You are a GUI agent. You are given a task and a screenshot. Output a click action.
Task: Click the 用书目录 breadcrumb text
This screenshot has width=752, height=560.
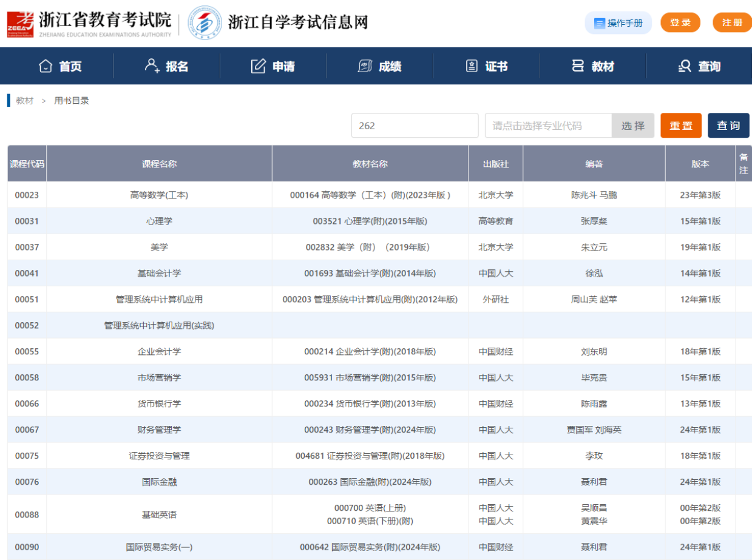pos(72,101)
